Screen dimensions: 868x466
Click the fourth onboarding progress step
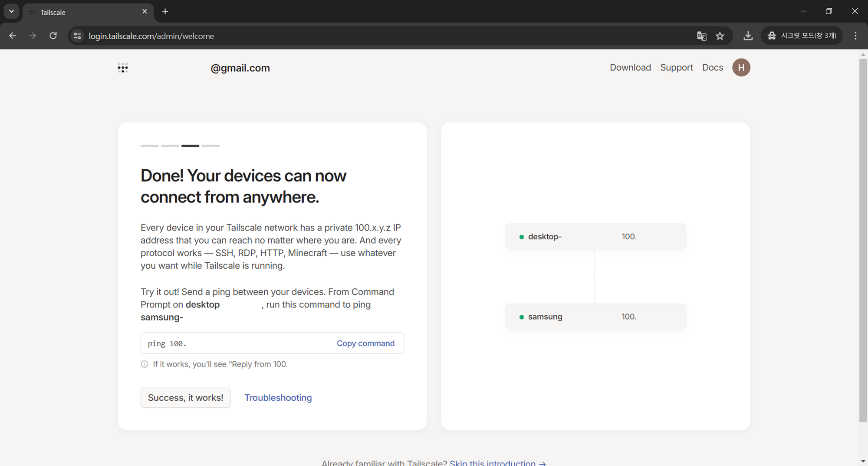[x=210, y=146]
